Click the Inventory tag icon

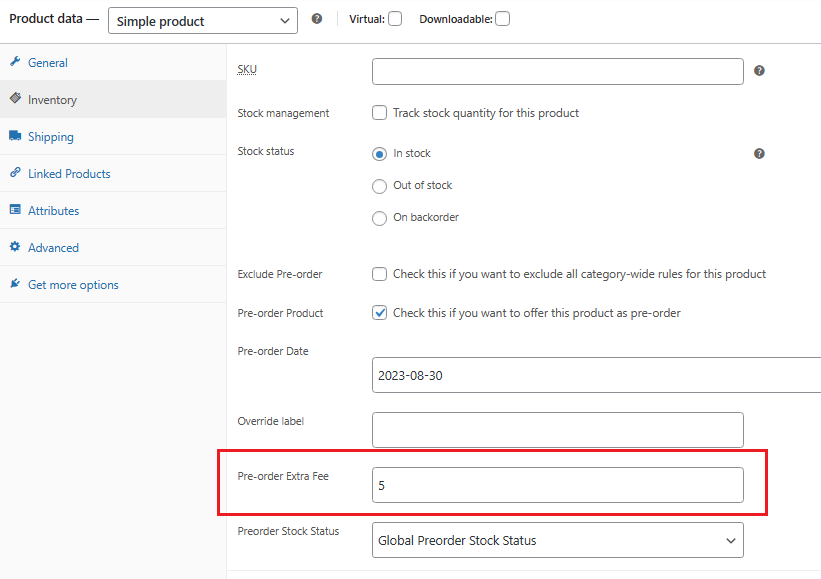tap(15, 98)
